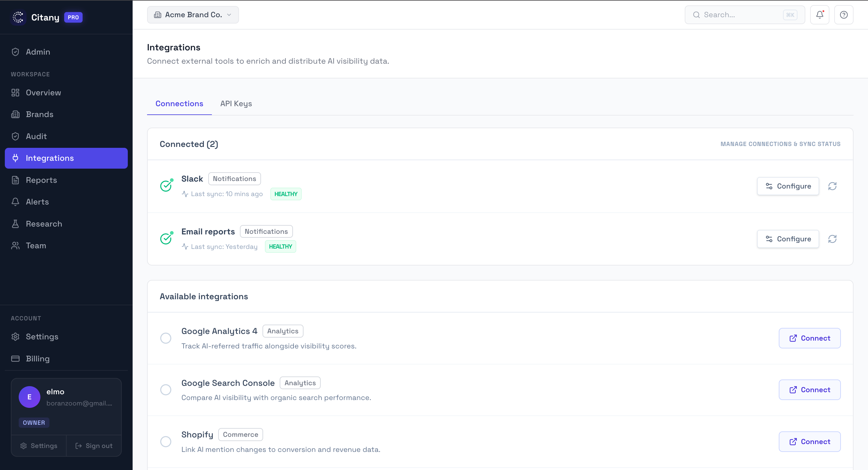Connect the Shopify integration
868x470 pixels.
[x=809, y=442]
